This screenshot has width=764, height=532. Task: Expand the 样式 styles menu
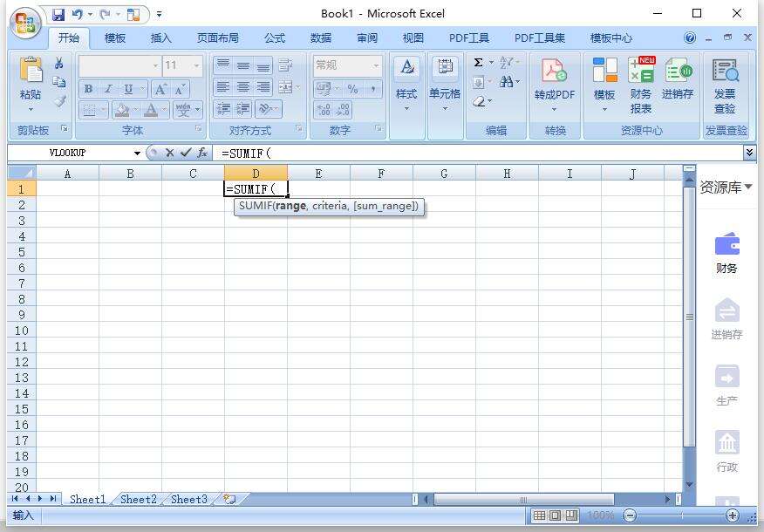pyautogui.click(x=406, y=109)
